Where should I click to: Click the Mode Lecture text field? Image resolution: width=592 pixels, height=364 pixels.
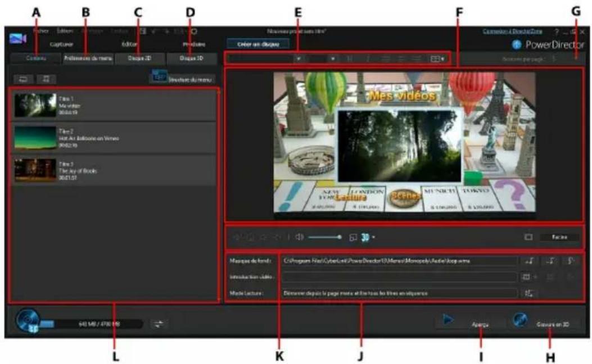(400, 293)
